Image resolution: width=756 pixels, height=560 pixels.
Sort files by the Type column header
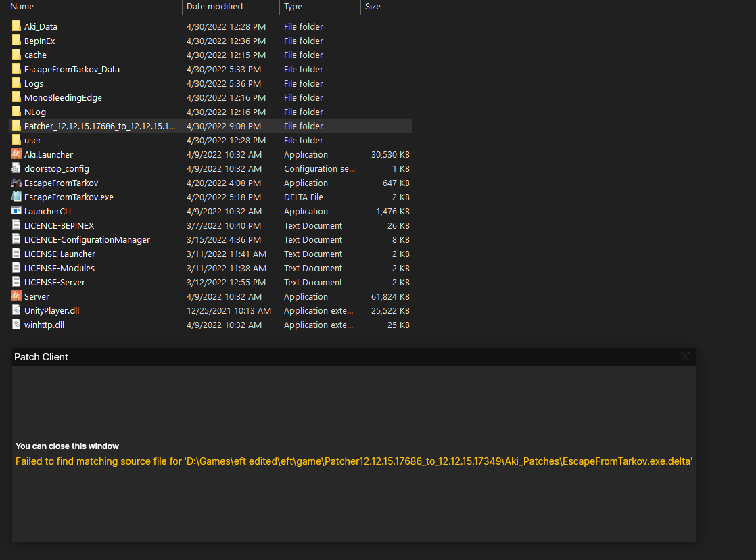coord(293,6)
